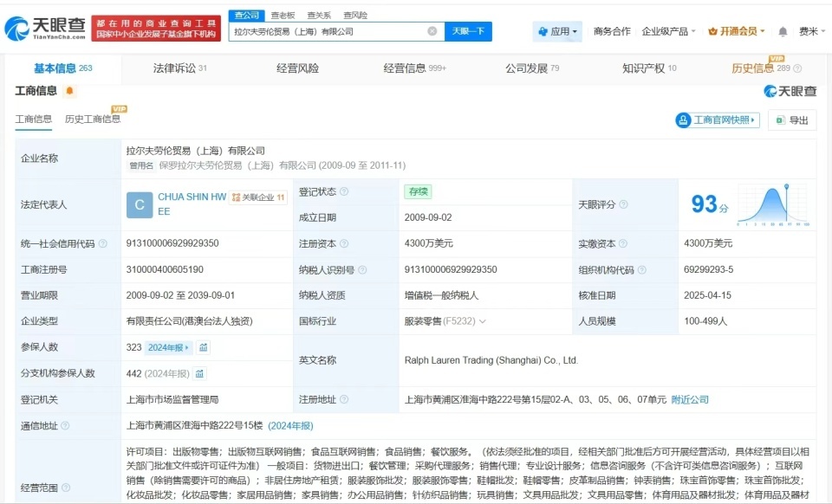Click the VIP badge on 历史工商信息
The image size is (832, 504).
(118, 109)
